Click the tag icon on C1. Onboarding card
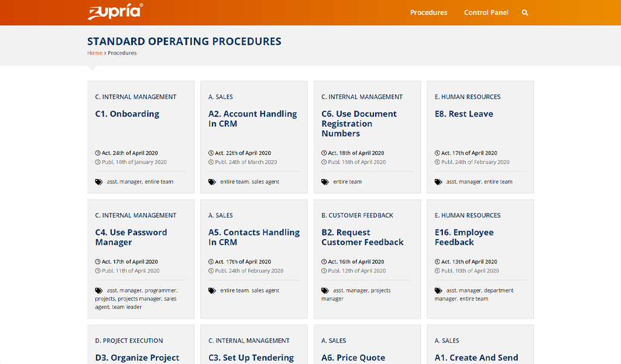The image size is (621, 364). [99, 182]
